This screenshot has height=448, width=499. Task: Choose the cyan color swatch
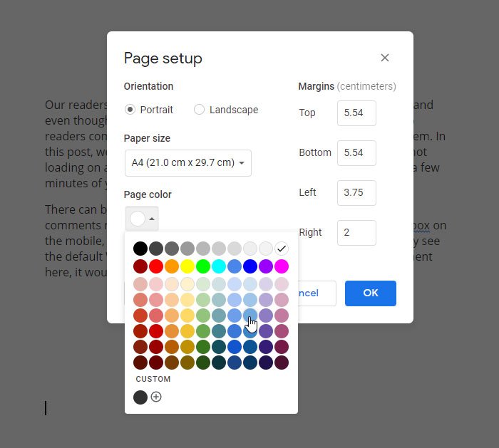pyautogui.click(x=219, y=266)
